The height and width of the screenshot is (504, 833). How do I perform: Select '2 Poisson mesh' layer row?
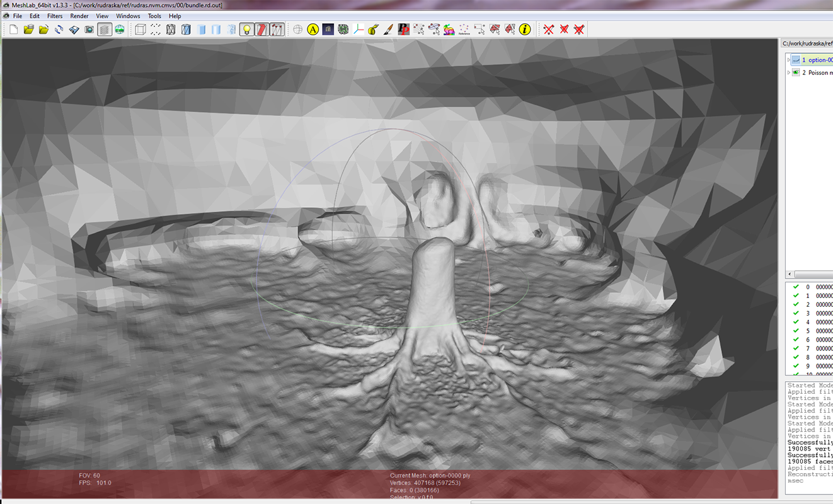tap(817, 72)
